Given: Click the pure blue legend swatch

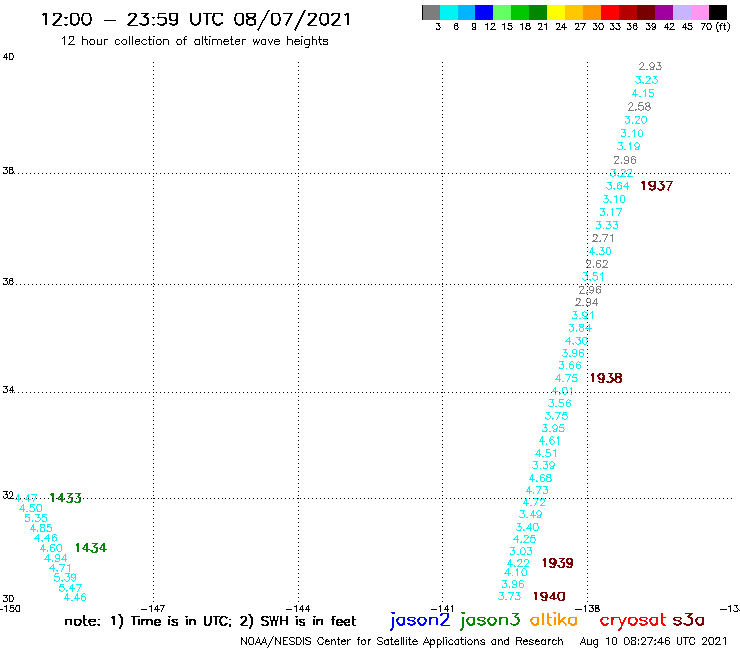Looking at the screenshot, I should click(484, 12).
